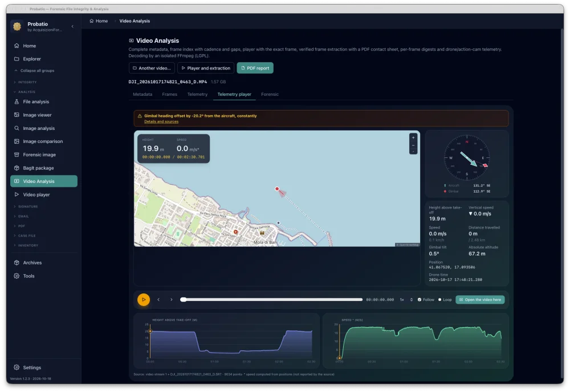Click the OpenStreetMap attribution on the map
The image size is (570, 392).
pyautogui.click(x=408, y=245)
